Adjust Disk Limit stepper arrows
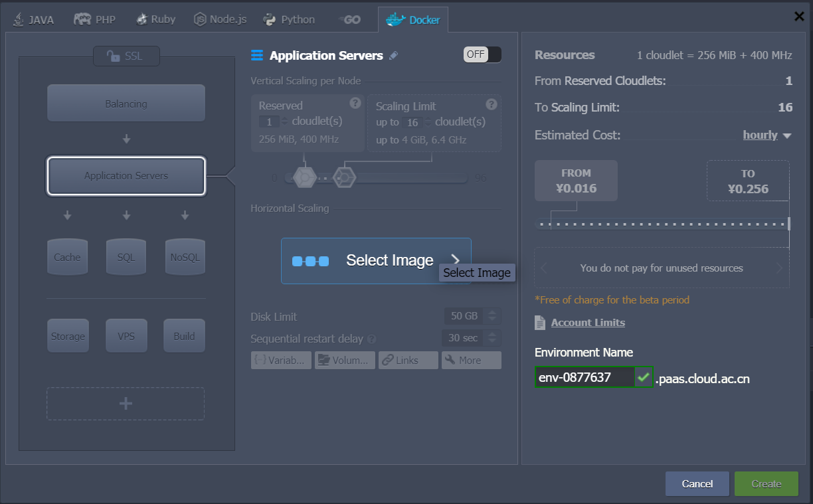The height and width of the screenshot is (504, 813). (x=493, y=316)
